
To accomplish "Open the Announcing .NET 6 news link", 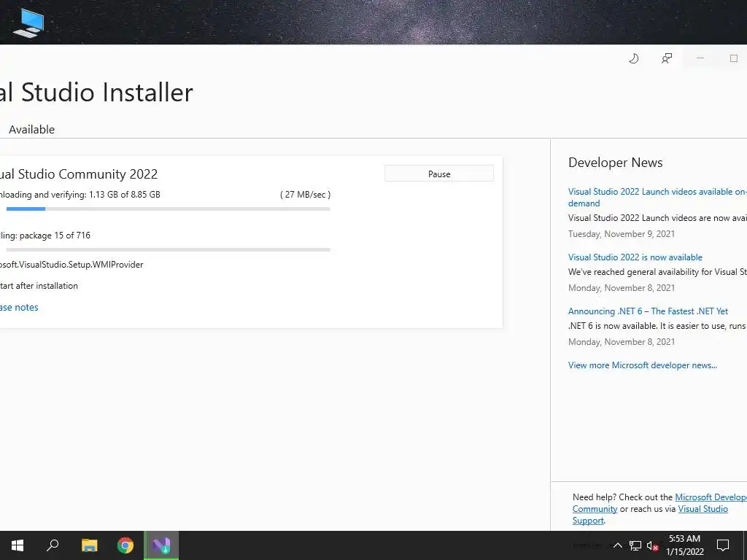I will (648, 311).
